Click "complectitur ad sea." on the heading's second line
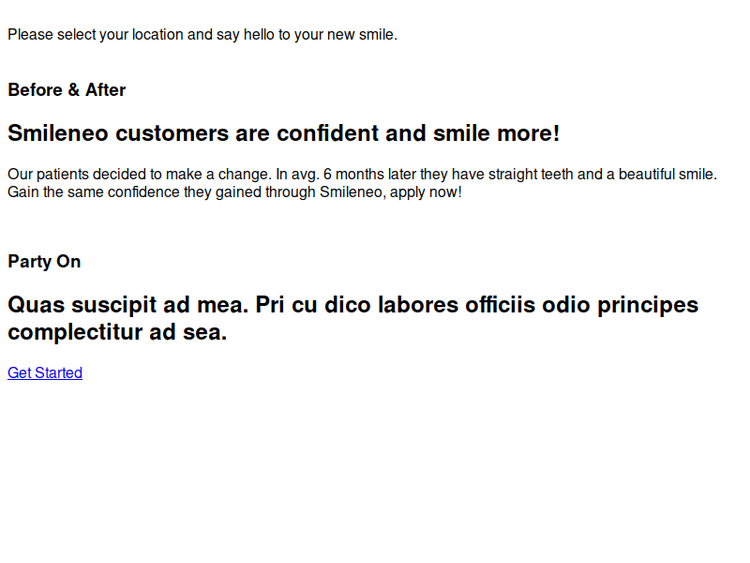This screenshot has width=750, height=563. point(117,333)
